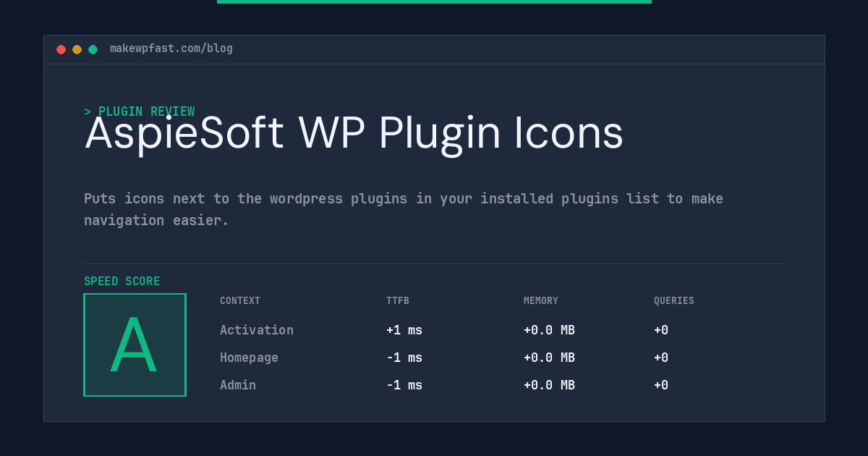This screenshot has height=456, width=868.
Task: Click the CONTEXT column header
Action: pos(240,301)
